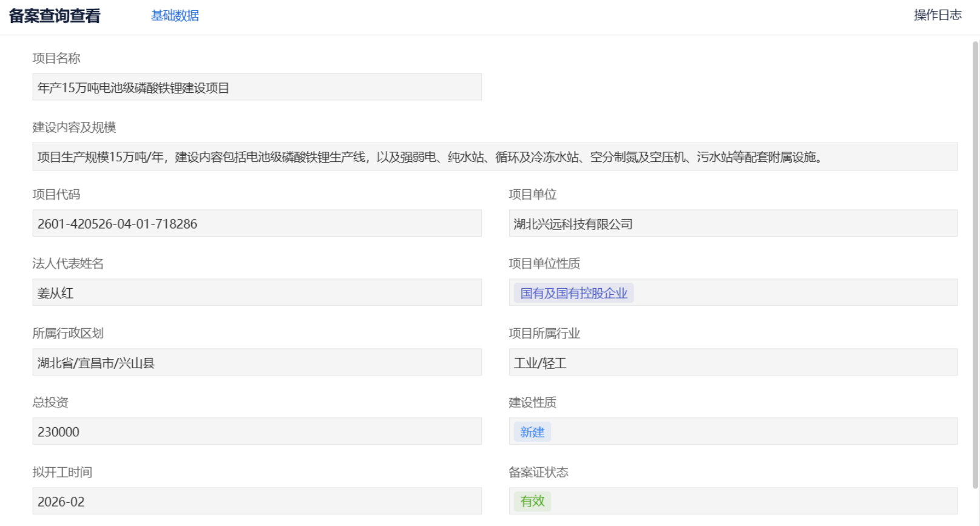Click the 项目单位 field with 湖北兴远科技有限公司

(x=732, y=224)
